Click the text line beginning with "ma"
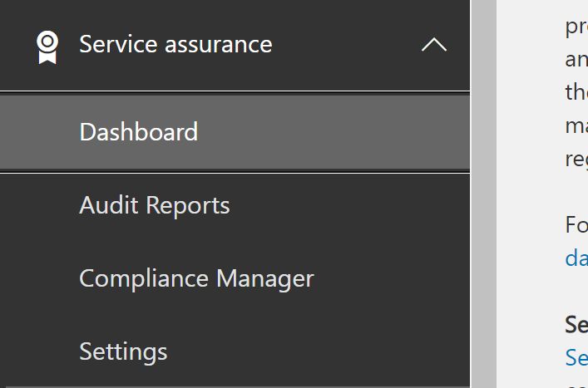Viewport: 588px width, 388px height. tap(576, 125)
